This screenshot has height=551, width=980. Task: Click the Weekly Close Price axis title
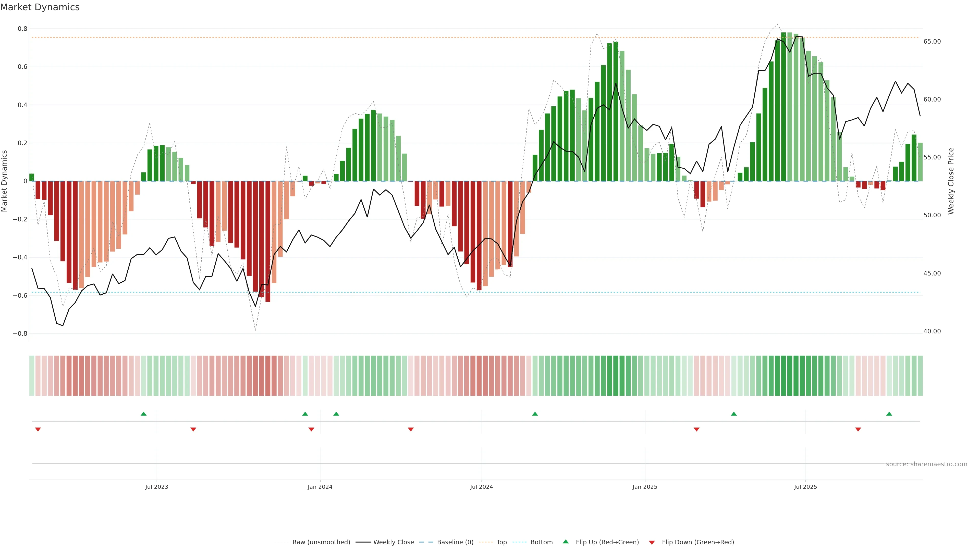[x=951, y=181]
